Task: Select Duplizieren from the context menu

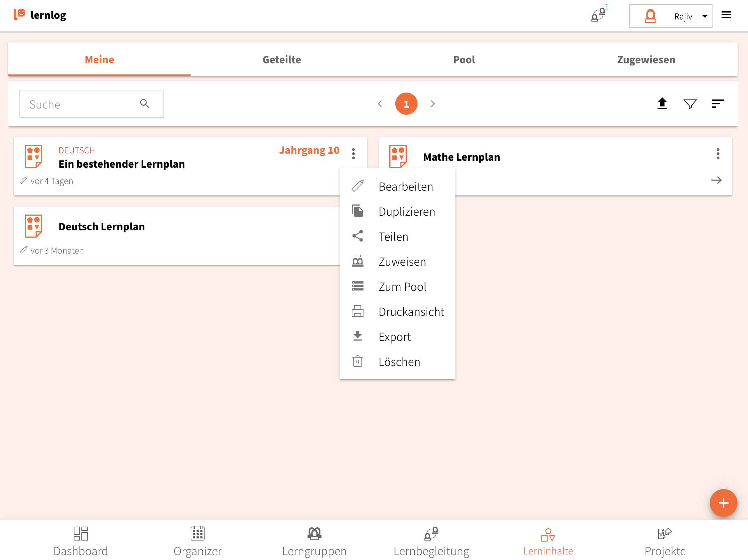Action: (406, 211)
